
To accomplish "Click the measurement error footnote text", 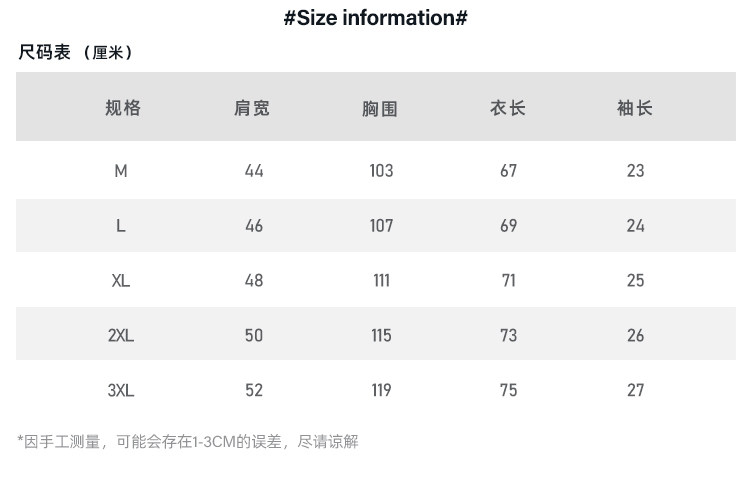I will pos(188,441).
